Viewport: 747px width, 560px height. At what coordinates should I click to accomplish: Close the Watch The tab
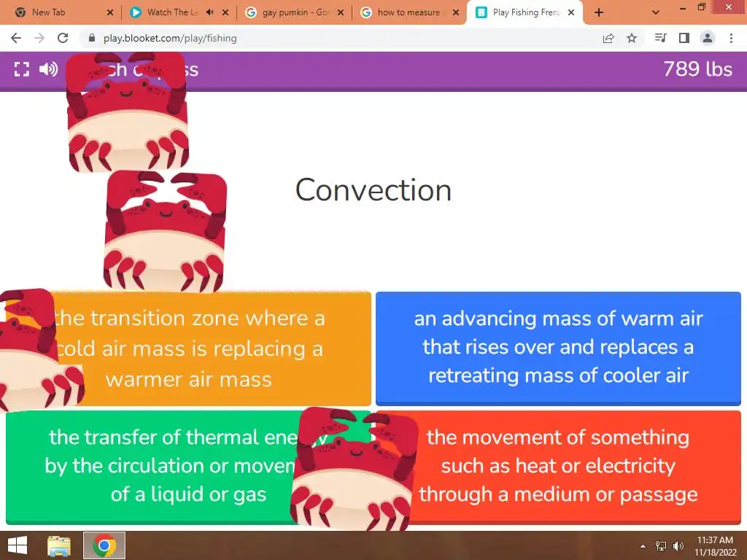(x=225, y=12)
